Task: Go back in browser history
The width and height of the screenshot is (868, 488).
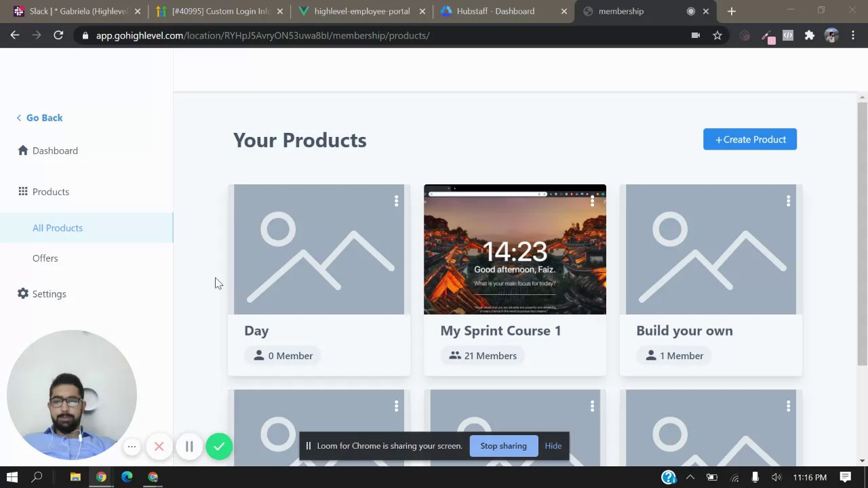Action: click(15, 35)
